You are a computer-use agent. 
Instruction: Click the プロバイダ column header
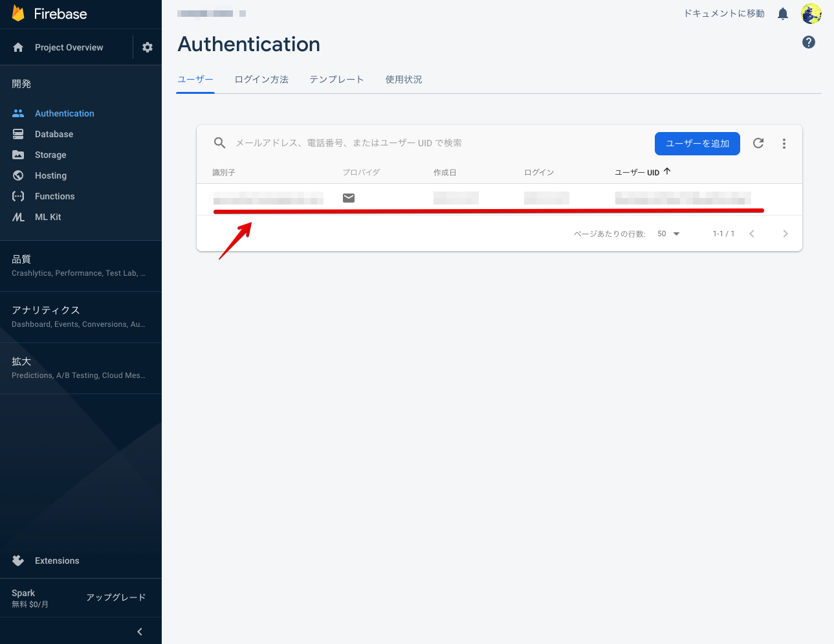pos(361,173)
